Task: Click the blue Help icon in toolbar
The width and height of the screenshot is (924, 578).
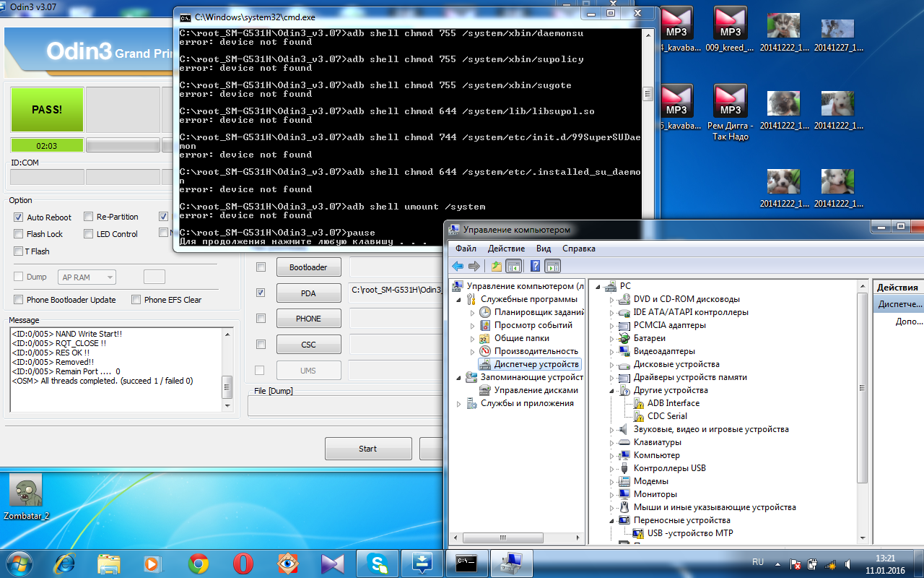Action: pyautogui.click(x=535, y=266)
